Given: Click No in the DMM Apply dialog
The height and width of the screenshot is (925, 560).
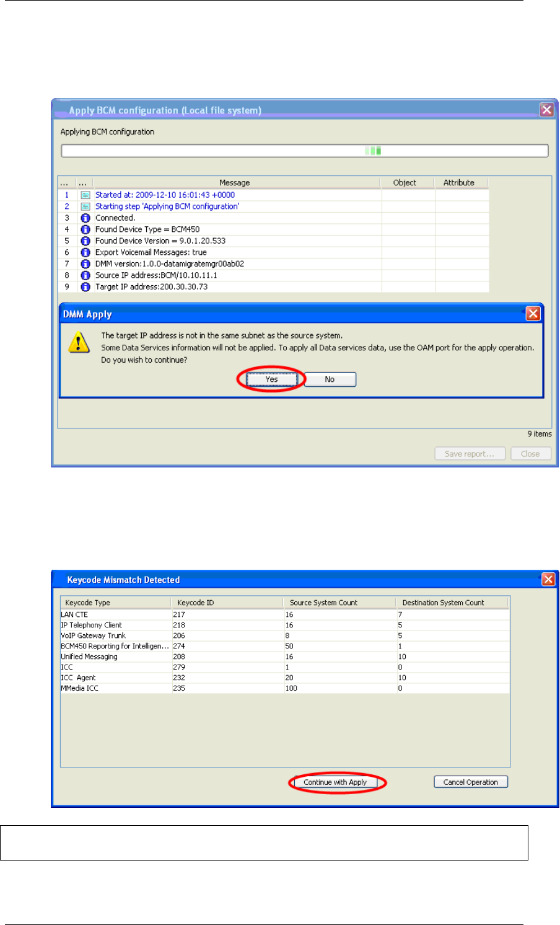Looking at the screenshot, I should point(330,379).
